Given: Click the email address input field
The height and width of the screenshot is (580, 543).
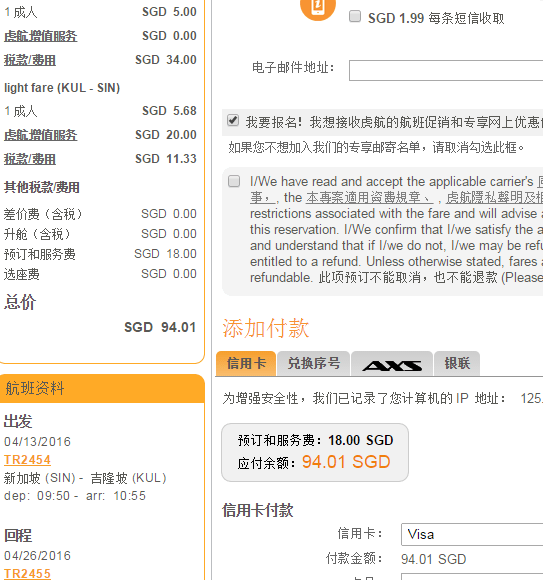Looking at the screenshot, I should [446, 70].
